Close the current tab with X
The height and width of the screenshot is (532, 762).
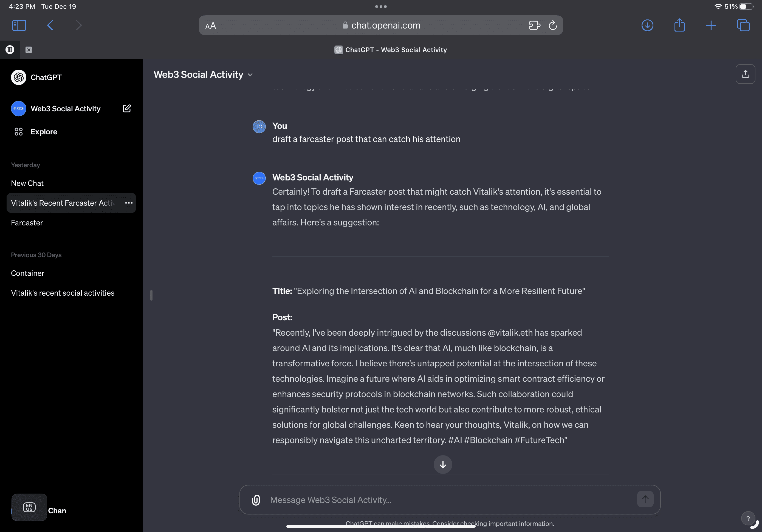tap(29, 50)
